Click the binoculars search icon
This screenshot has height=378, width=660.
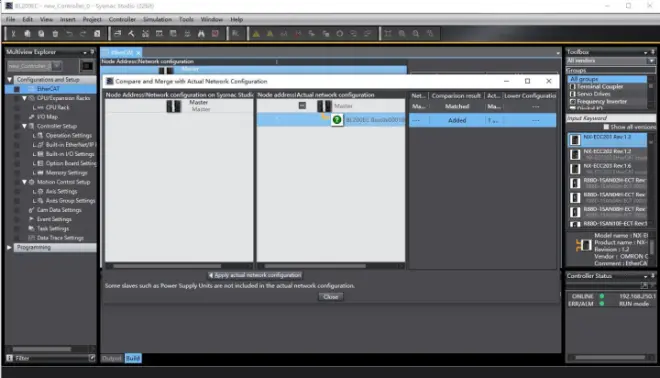(x=201, y=34)
